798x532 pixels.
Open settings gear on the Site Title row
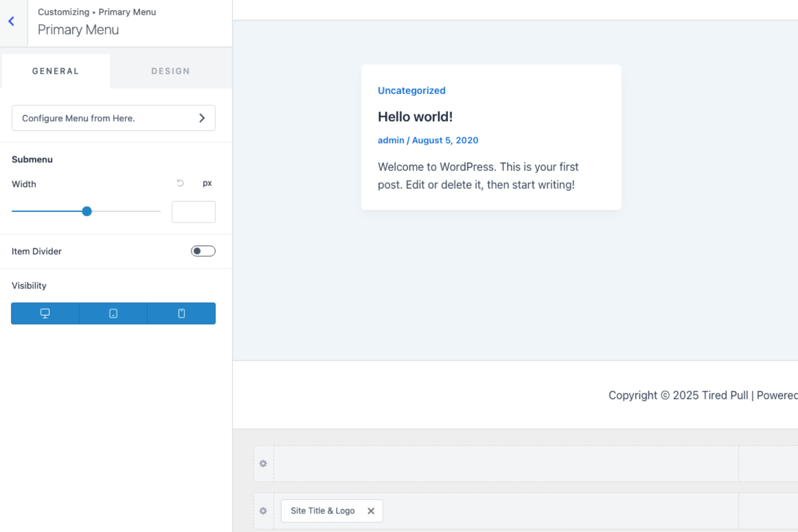(263, 511)
